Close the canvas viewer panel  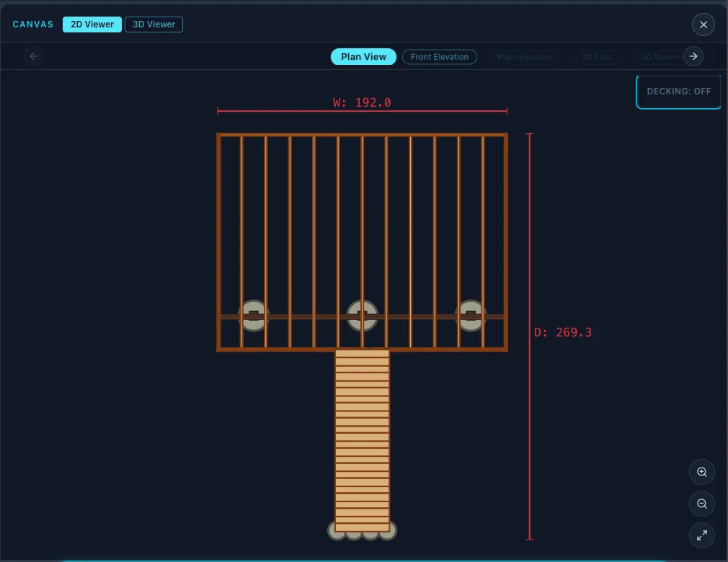tap(703, 24)
